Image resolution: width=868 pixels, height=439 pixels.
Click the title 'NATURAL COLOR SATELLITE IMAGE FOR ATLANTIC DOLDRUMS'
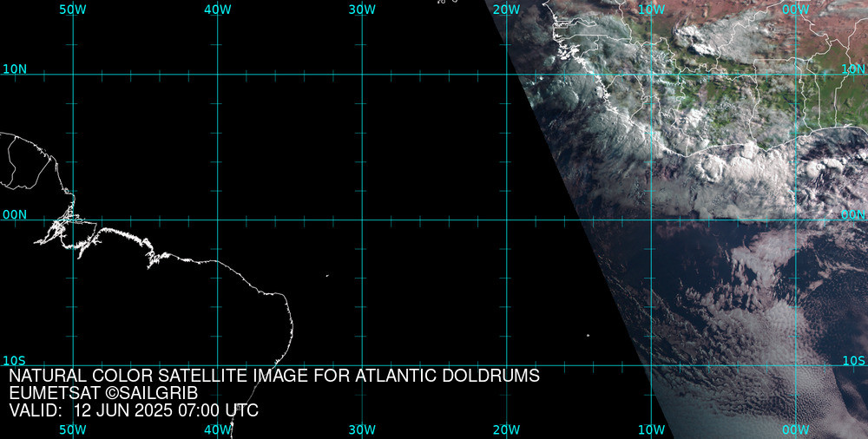click(274, 376)
